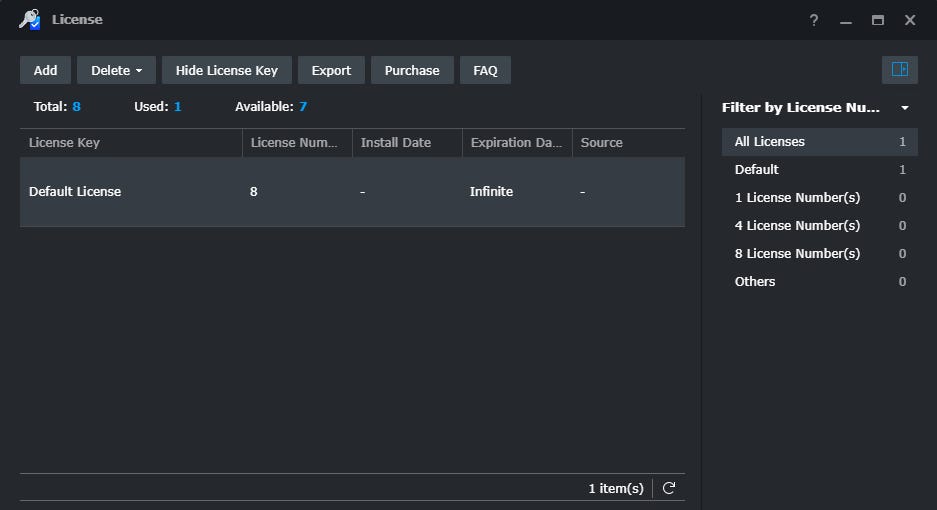The height and width of the screenshot is (510, 937).
Task: Click the License key app icon
Action: click(x=29, y=20)
